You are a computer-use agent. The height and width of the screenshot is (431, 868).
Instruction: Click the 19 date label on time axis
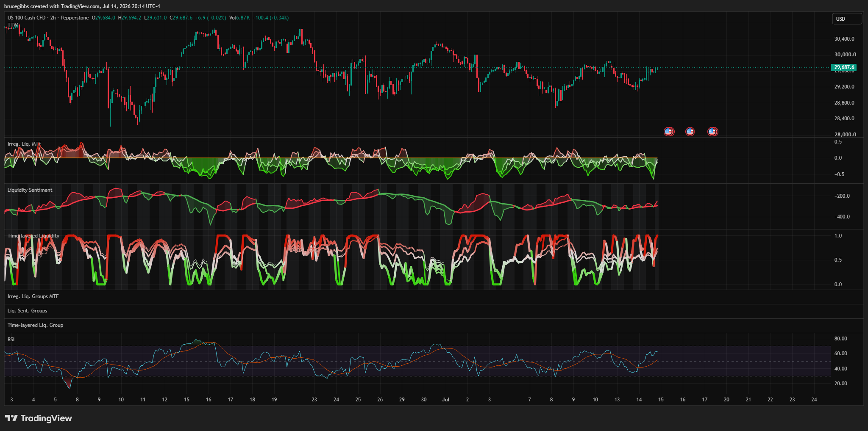[274, 399]
